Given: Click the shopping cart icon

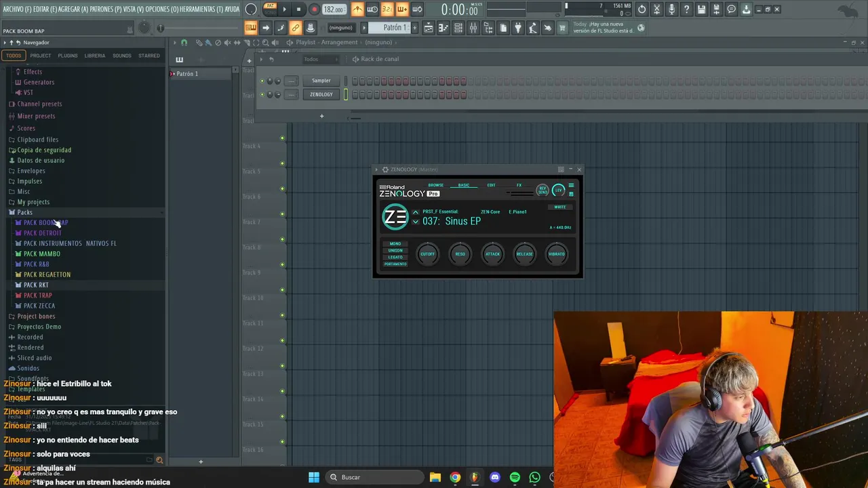Looking at the screenshot, I should (562, 28).
